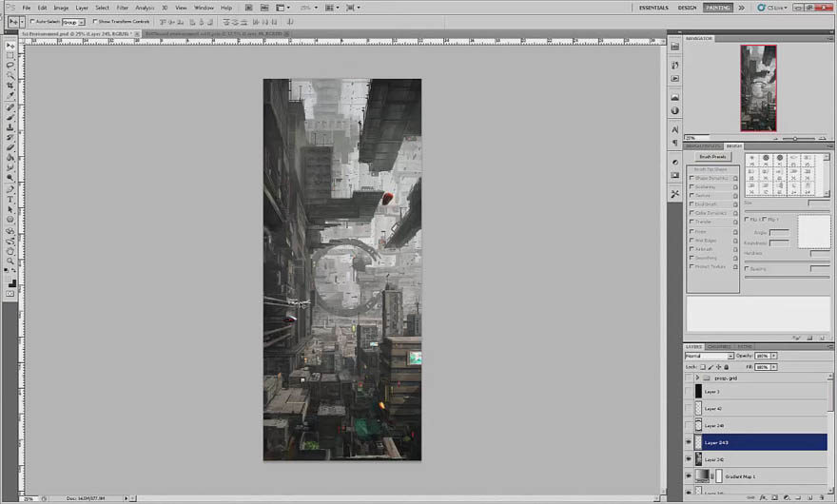Select the Painting workspace button

coord(717,8)
